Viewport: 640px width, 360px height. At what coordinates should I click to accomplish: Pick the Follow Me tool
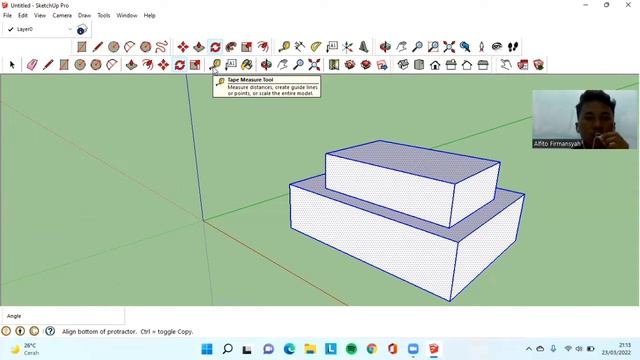pos(231,47)
